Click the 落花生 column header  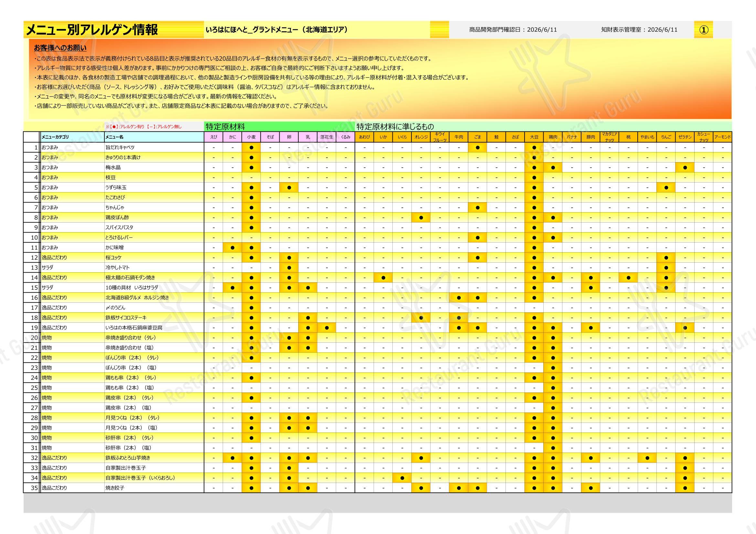327,137
